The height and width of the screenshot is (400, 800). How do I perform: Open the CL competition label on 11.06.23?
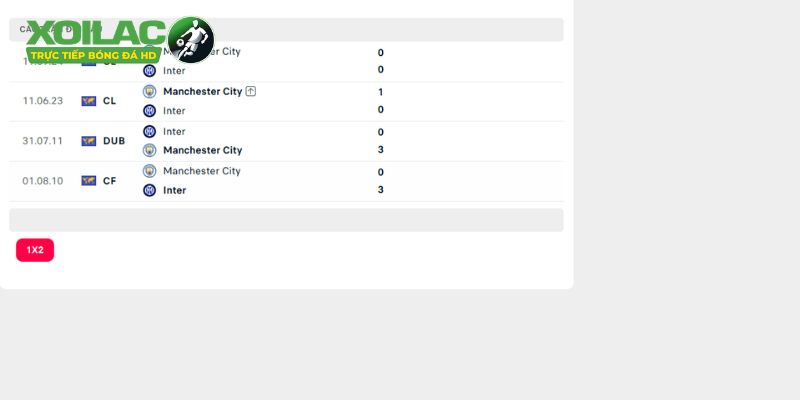point(109,101)
